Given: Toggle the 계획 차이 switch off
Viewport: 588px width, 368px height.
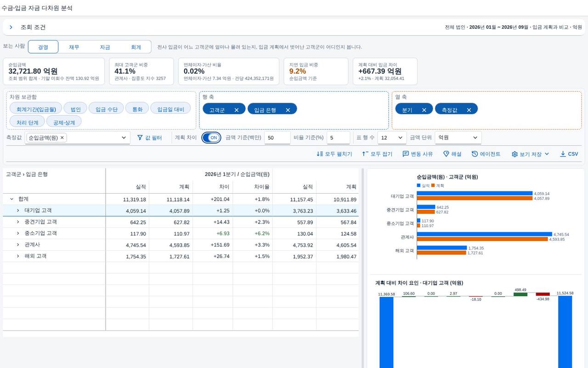Looking at the screenshot, I should (211, 138).
